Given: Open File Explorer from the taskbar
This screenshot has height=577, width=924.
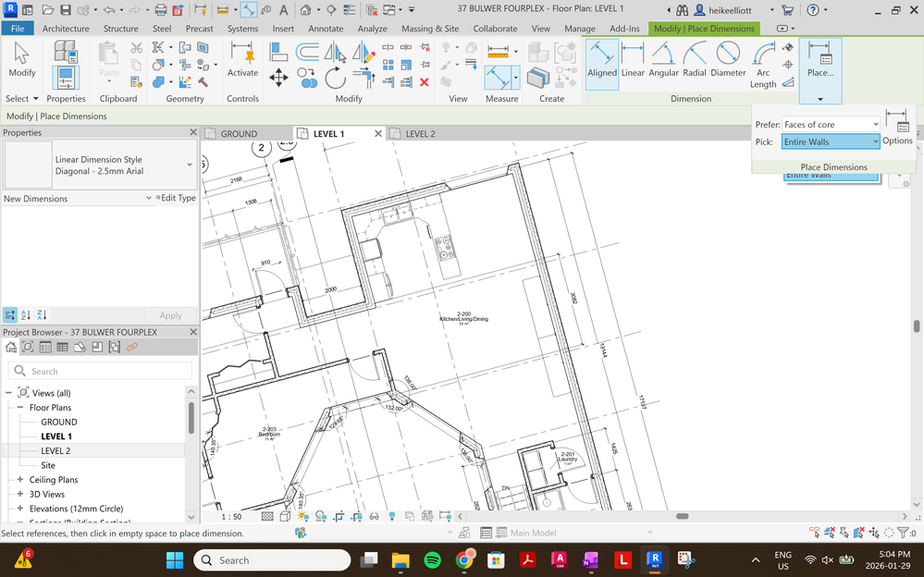Looking at the screenshot, I should tap(400, 560).
